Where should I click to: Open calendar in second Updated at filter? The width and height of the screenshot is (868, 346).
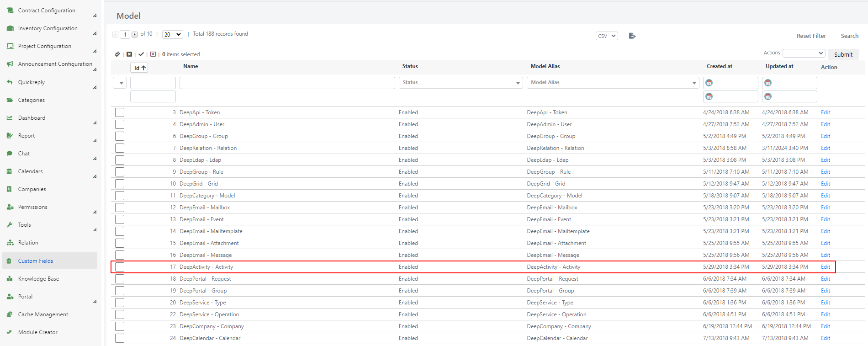click(768, 96)
